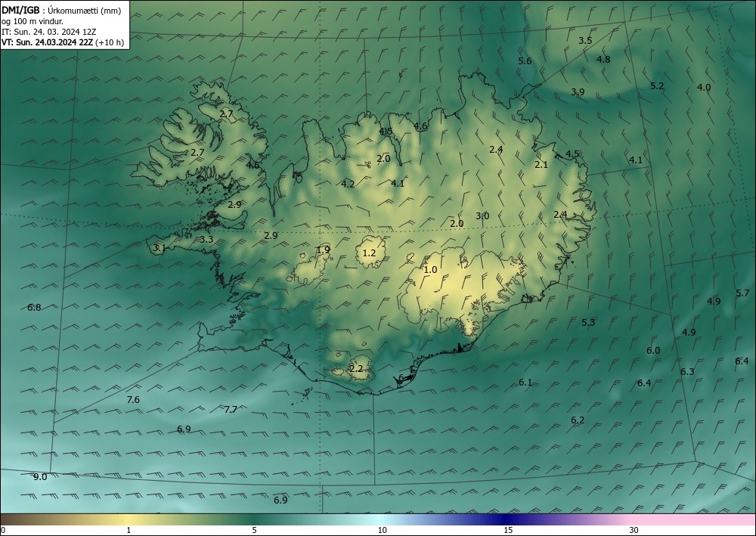Click the 7.6 value over the ocean
Image resolution: width=756 pixels, height=536 pixels.
click(133, 400)
